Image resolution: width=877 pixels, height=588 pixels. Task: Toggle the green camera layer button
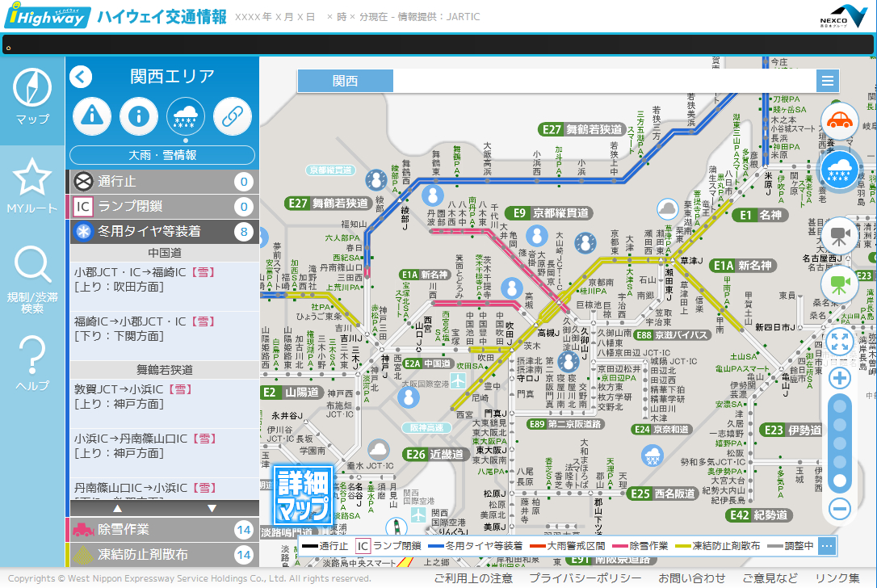click(840, 284)
